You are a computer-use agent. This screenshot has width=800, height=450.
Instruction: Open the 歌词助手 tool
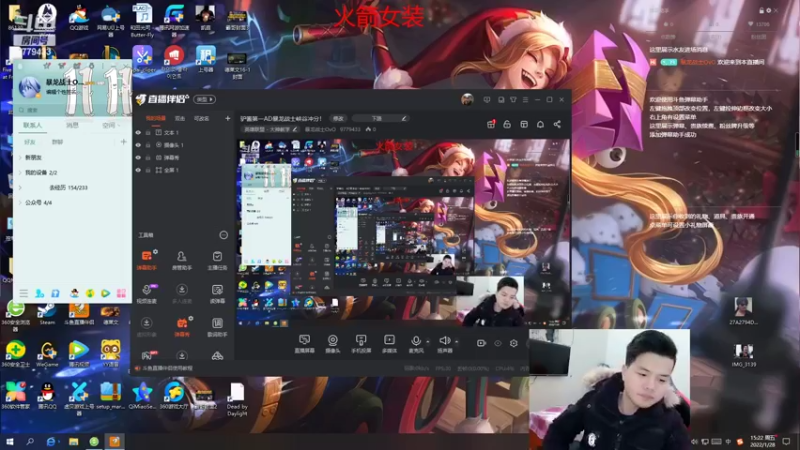tap(217, 327)
